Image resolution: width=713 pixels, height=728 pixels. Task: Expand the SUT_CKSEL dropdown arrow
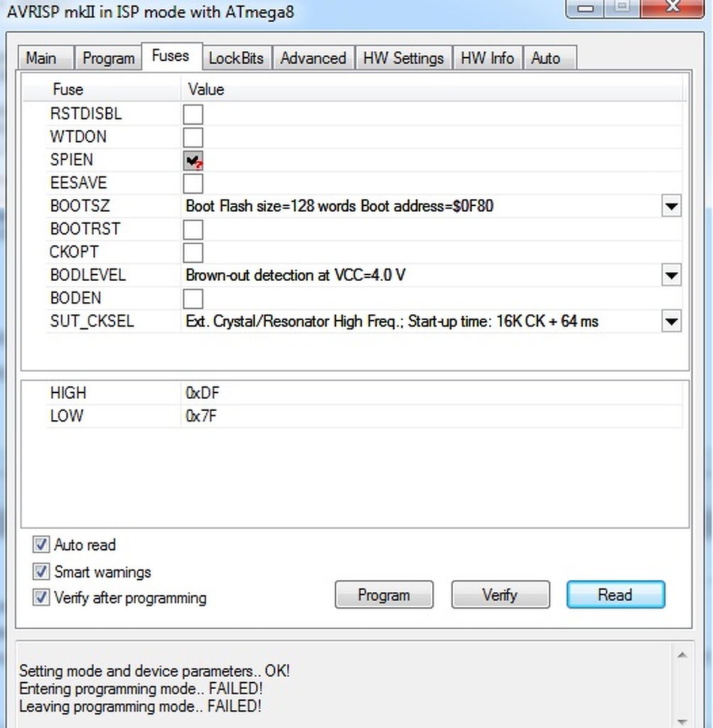[x=671, y=321]
